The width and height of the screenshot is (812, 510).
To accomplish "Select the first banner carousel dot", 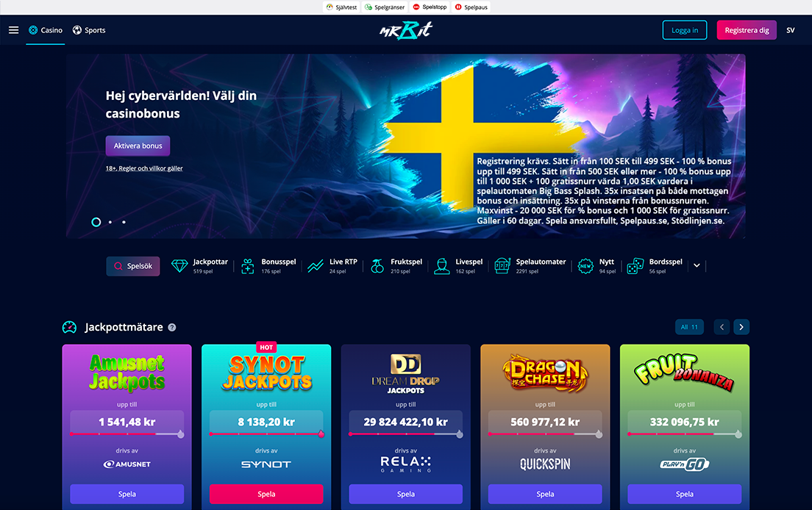I will [x=96, y=222].
